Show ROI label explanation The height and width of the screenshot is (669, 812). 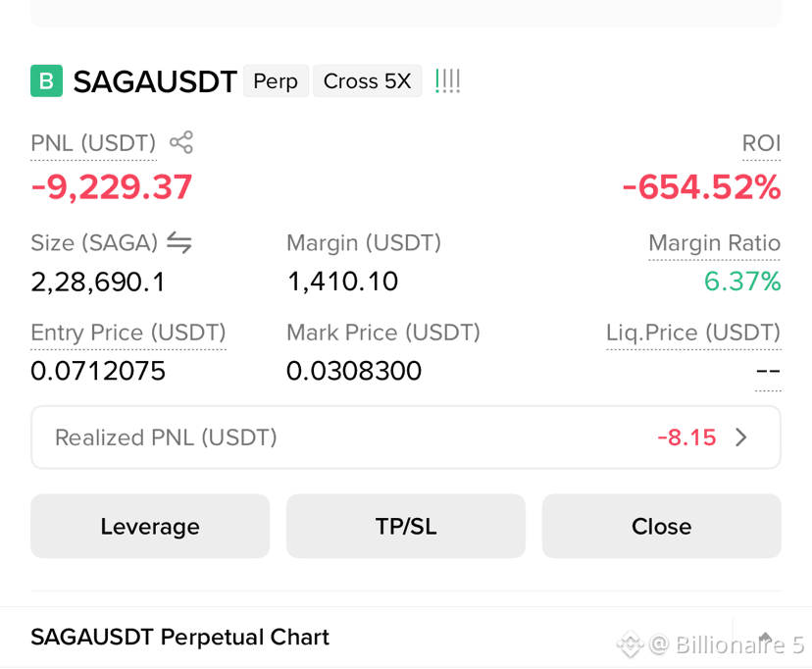761,143
